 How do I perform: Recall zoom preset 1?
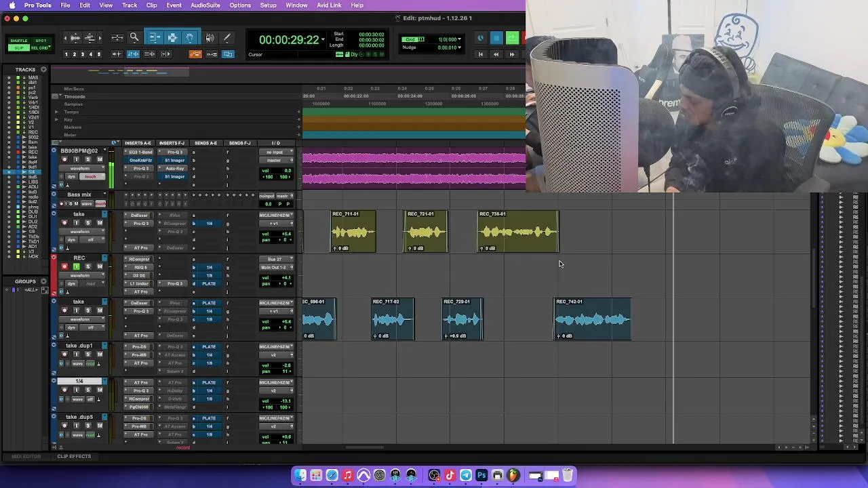point(66,54)
